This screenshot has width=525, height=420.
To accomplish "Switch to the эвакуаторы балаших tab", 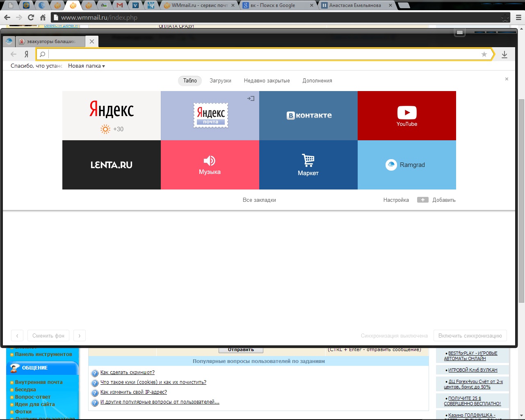I will click(51, 41).
